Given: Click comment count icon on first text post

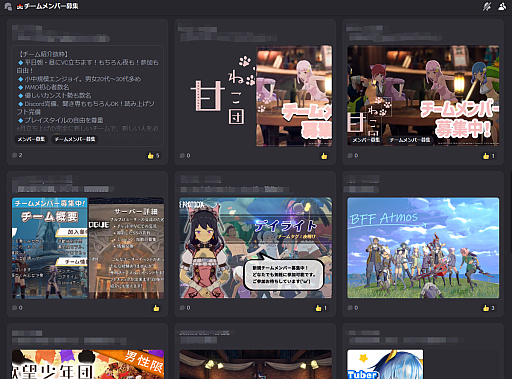Looking at the screenshot, I should [x=17, y=155].
